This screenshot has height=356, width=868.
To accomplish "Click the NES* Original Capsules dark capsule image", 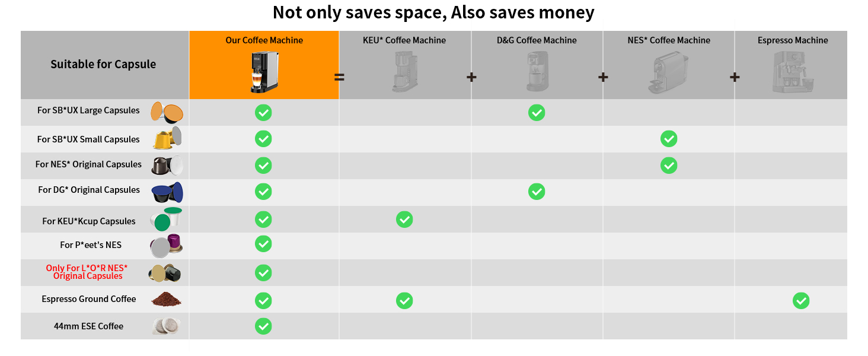I will coord(167,165).
